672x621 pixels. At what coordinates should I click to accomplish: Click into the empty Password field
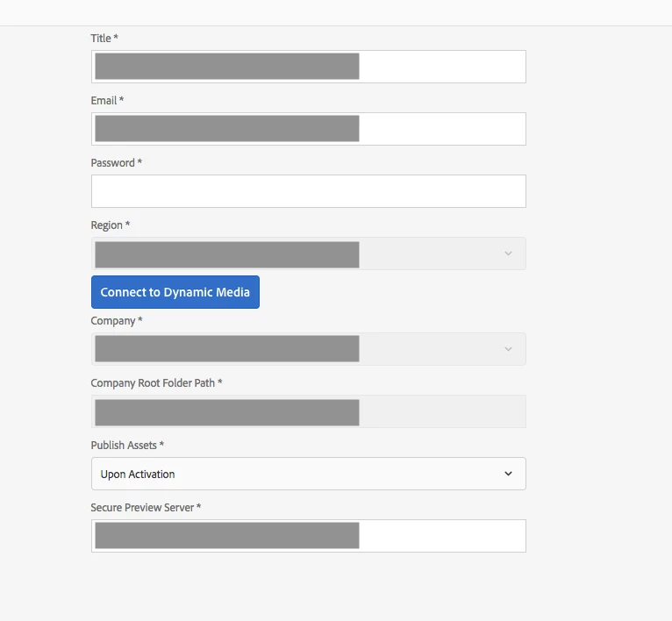tap(308, 191)
